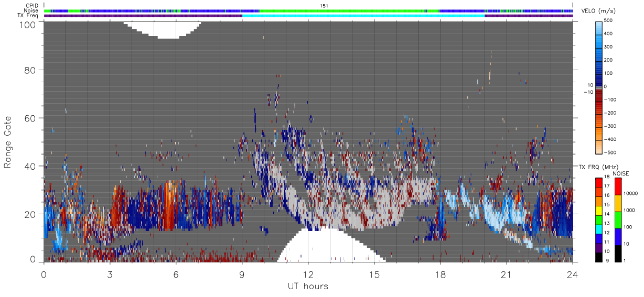Click velocity scale label "−400"
Viewport: 644px width, 297px height.
(x=609, y=139)
